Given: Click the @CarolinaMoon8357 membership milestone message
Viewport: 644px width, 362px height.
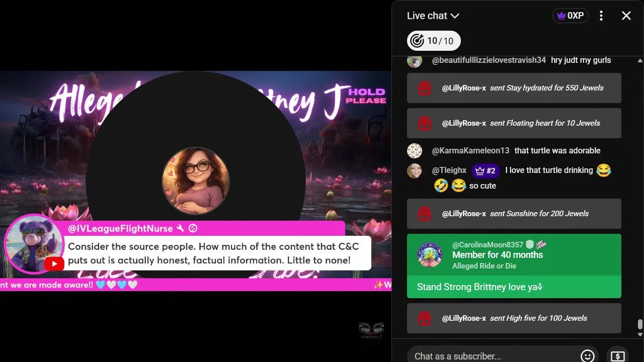Looking at the screenshot, I should (514, 266).
